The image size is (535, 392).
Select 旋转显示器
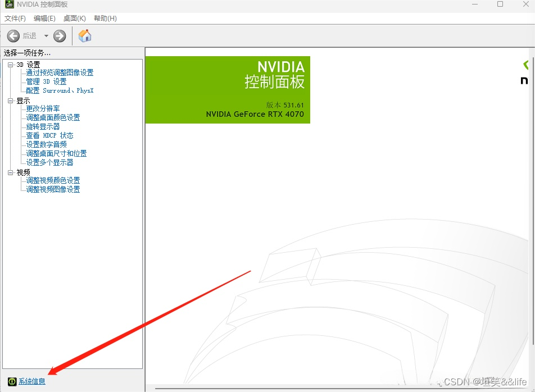(x=43, y=126)
